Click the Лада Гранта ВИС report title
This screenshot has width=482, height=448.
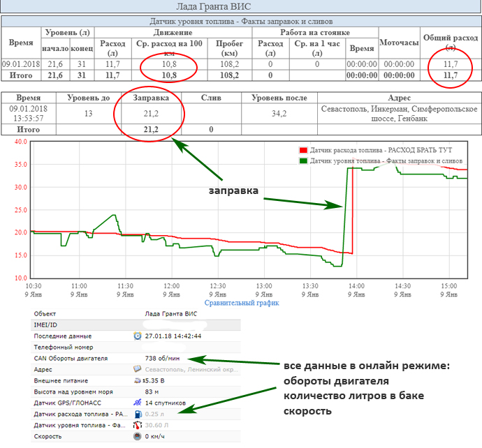(241, 7)
